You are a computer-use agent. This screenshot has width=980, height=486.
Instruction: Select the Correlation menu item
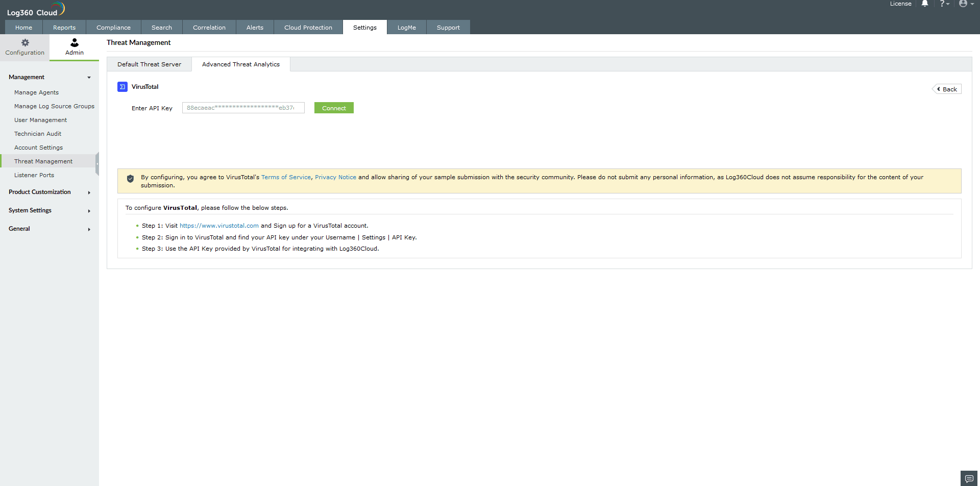click(209, 27)
